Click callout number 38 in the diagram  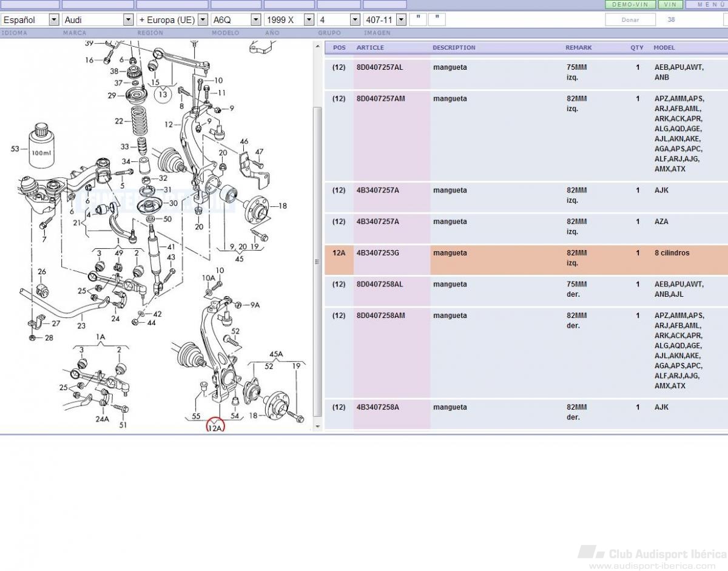115,71
